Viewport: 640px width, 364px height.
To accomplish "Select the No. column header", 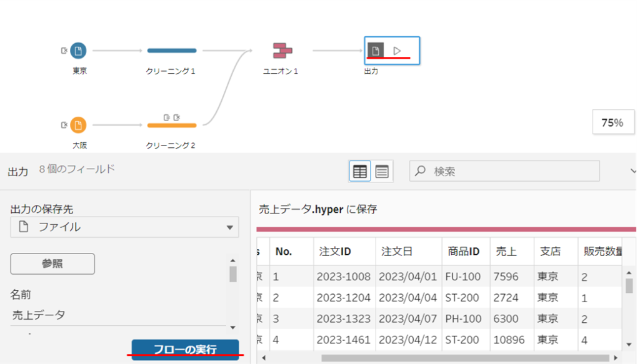I will point(291,252).
